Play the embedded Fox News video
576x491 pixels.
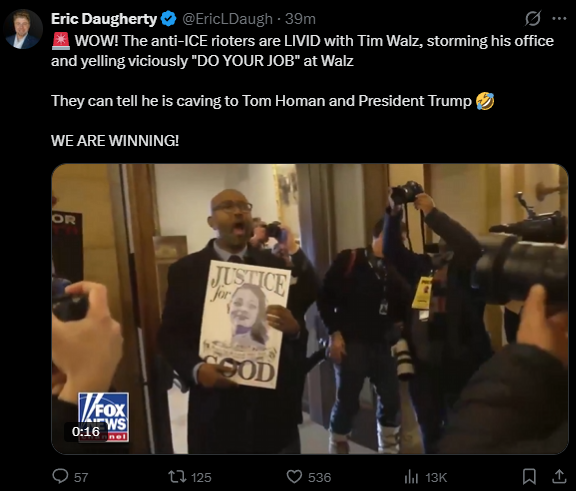[x=310, y=309]
